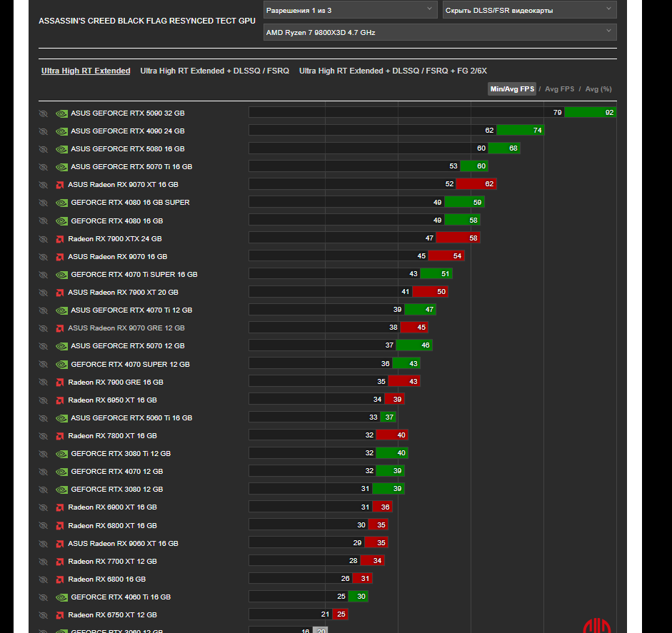
Task: Click NVIDIA icon next to RTX 4080 16 GB SUPER
Action: click(61, 203)
